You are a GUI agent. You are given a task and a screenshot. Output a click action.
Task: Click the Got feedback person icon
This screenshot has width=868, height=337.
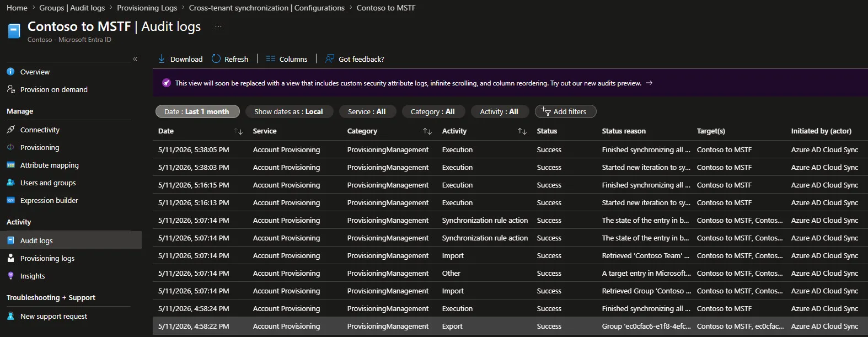330,58
